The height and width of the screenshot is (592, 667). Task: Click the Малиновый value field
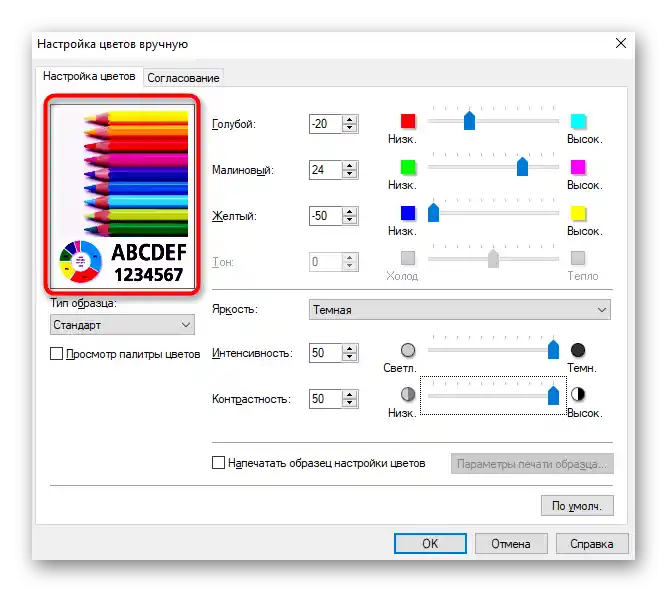[325, 170]
